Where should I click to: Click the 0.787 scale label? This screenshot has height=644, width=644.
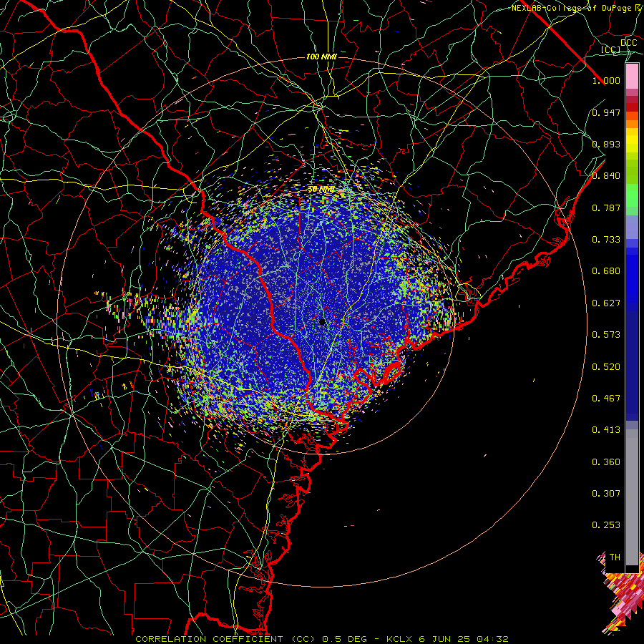coord(606,208)
